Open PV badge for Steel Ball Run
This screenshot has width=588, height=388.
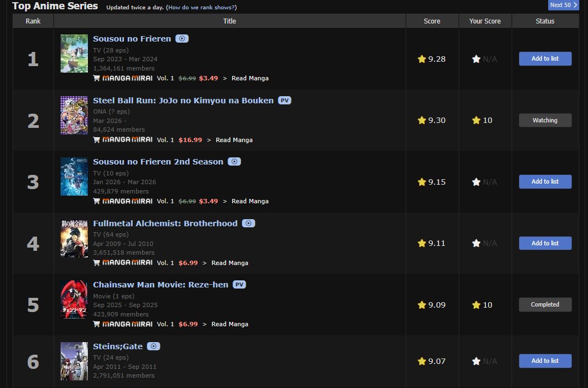click(284, 101)
